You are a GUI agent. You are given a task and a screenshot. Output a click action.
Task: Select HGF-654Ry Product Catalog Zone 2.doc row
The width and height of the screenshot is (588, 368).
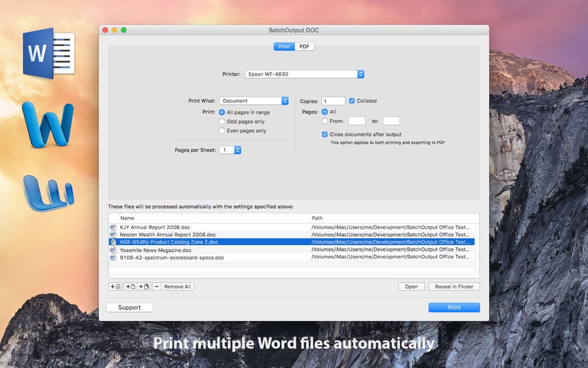[x=292, y=242]
